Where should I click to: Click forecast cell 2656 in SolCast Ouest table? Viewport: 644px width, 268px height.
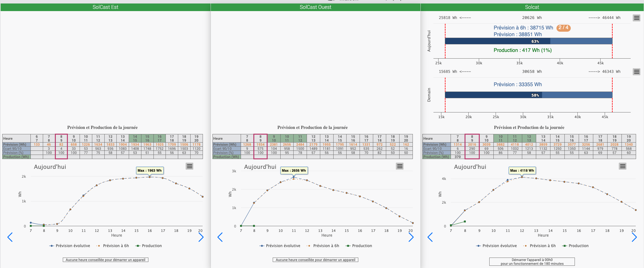tap(287, 144)
